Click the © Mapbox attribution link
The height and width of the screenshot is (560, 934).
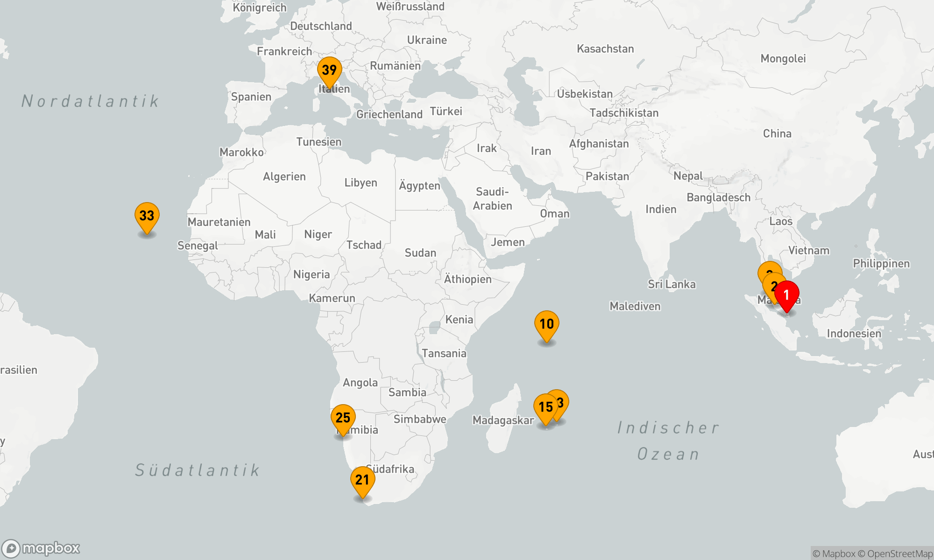pos(834,554)
